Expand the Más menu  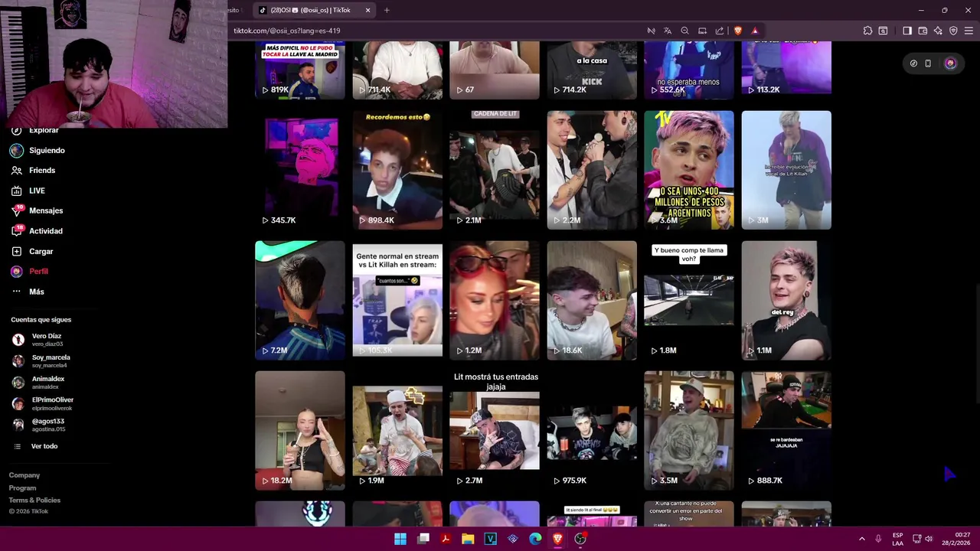point(37,292)
